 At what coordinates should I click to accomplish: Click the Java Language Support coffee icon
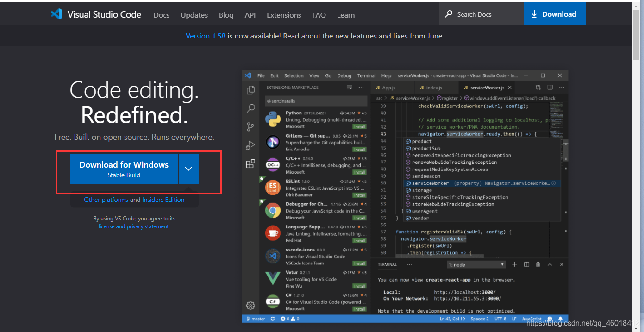(x=273, y=233)
